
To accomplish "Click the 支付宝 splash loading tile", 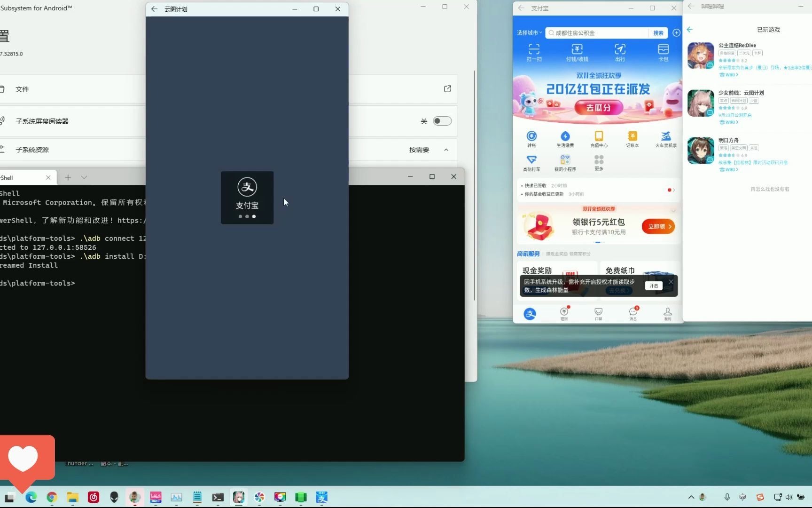I will (247, 198).
